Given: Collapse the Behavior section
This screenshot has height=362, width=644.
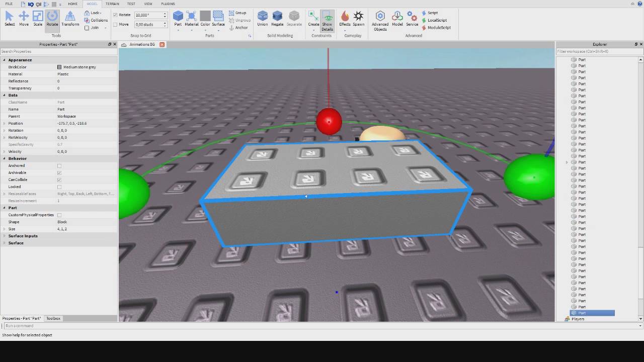Looking at the screenshot, I should [5, 158].
